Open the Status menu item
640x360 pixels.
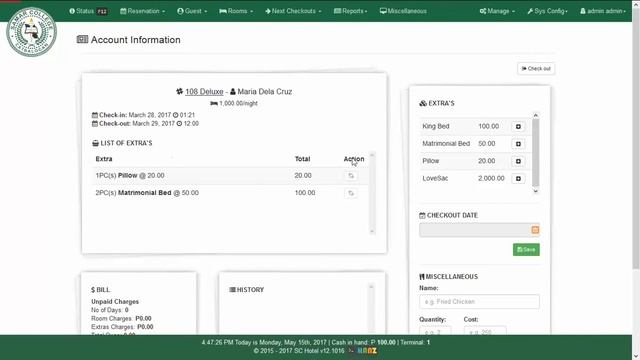click(x=88, y=11)
